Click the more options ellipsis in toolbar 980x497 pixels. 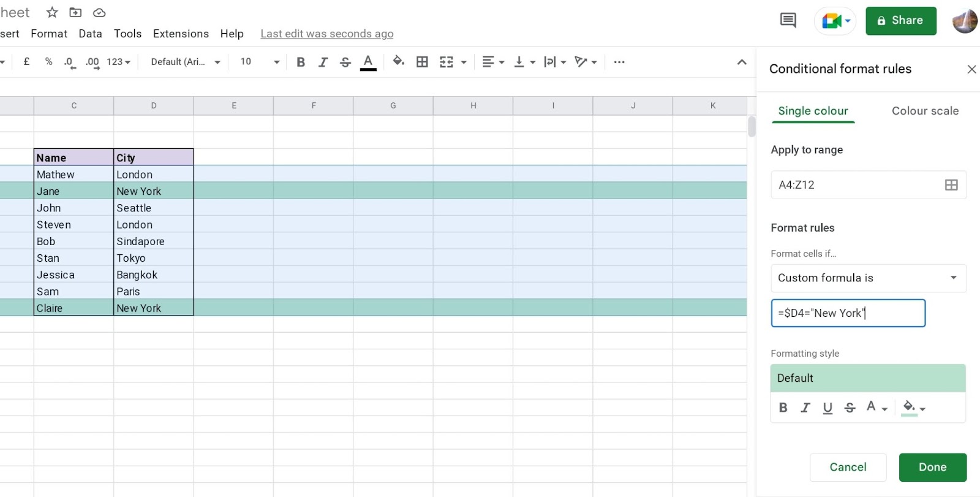tap(619, 62)
